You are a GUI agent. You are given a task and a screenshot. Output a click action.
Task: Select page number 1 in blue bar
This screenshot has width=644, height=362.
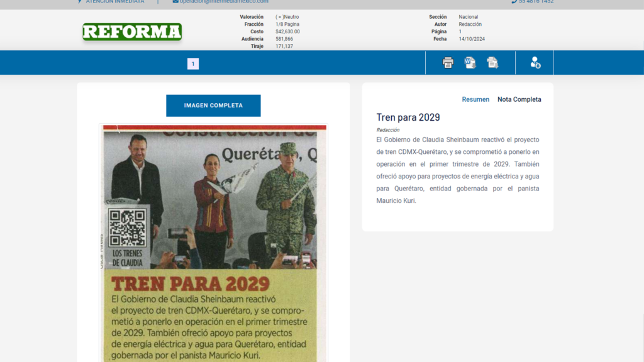point(193,63)
